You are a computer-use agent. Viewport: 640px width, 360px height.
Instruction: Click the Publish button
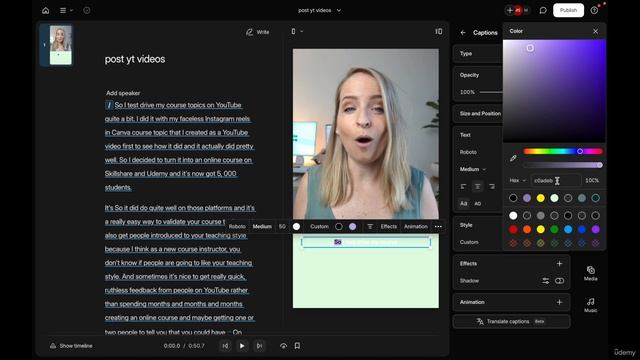568,10
